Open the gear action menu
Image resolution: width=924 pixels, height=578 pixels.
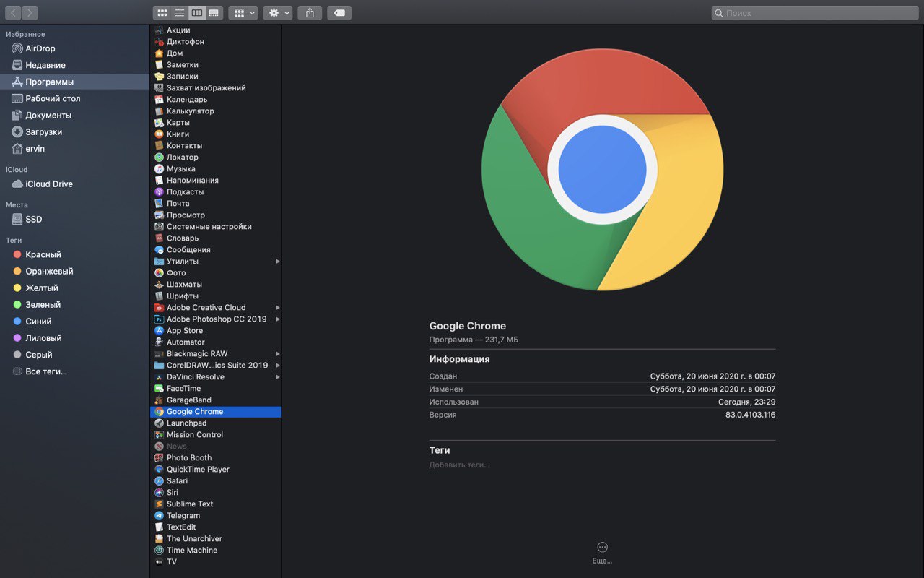[278, 12]
